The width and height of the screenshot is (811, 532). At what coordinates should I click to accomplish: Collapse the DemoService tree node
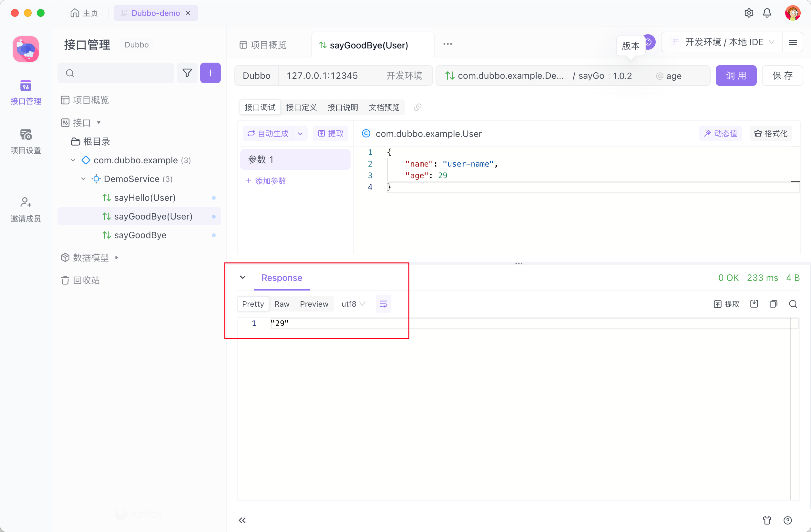click(83, 179)
